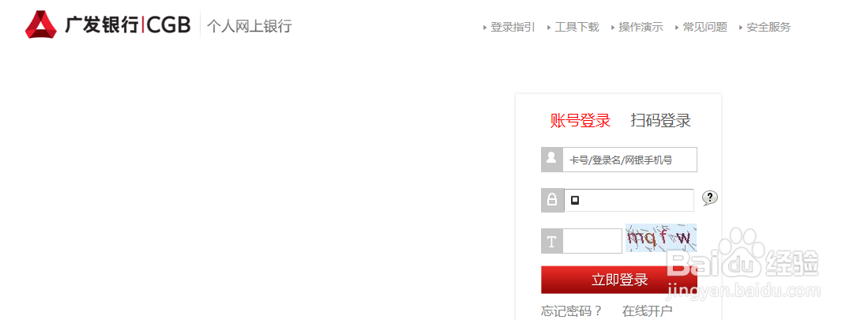Switch to the 扫码登录 tab
This screenshot has height=320, width=868.
(x=660, y=120)
